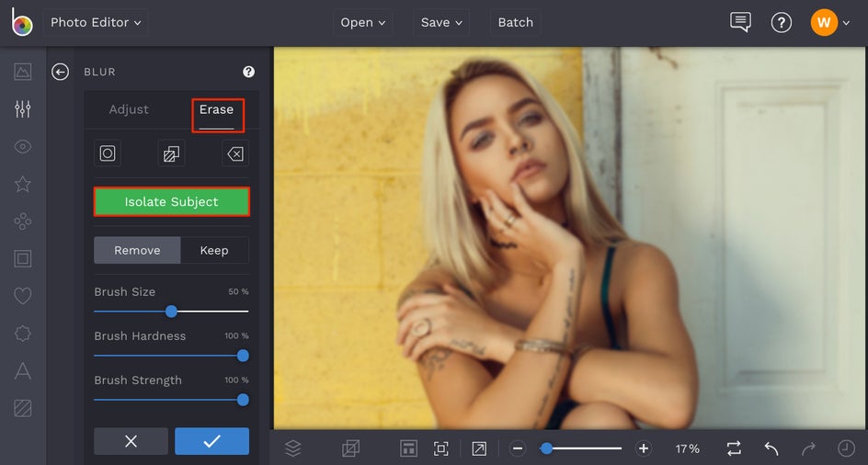
Task: Click the zoom in plus button
Action: 644,448
